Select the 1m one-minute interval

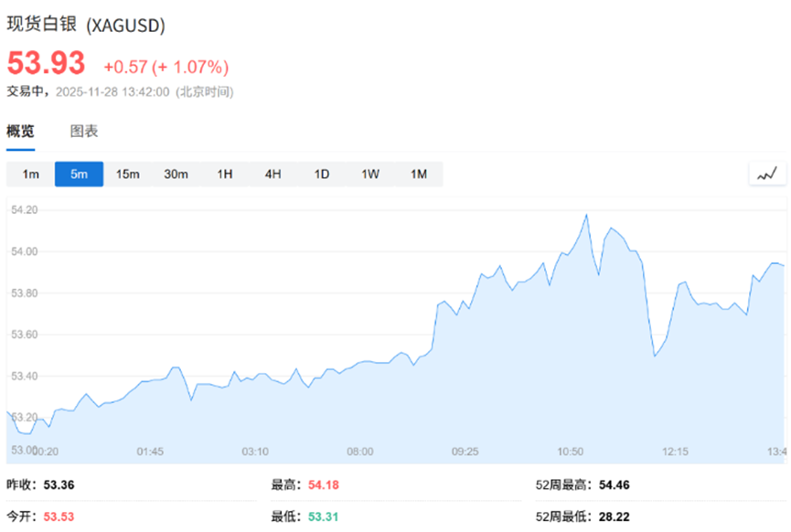click(31, 175)
